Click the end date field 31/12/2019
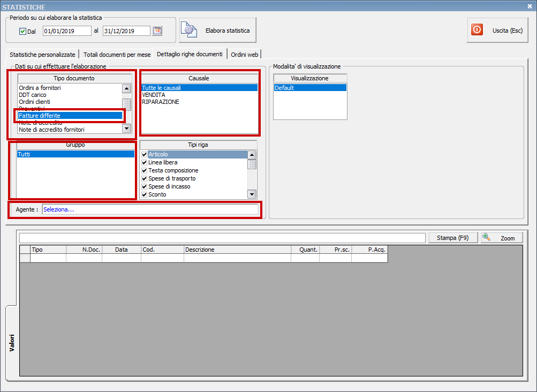Screen dimensions: 537x392 (x=126, y=31)
